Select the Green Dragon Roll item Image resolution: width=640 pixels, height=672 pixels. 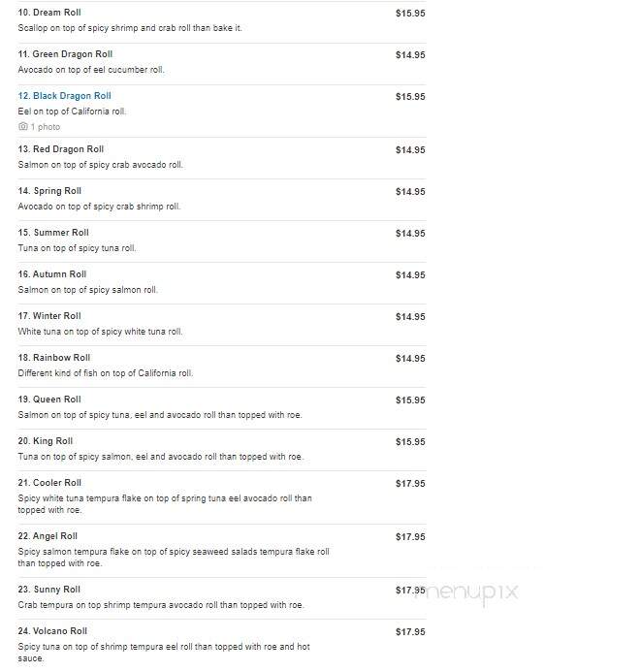click(65, 54)
